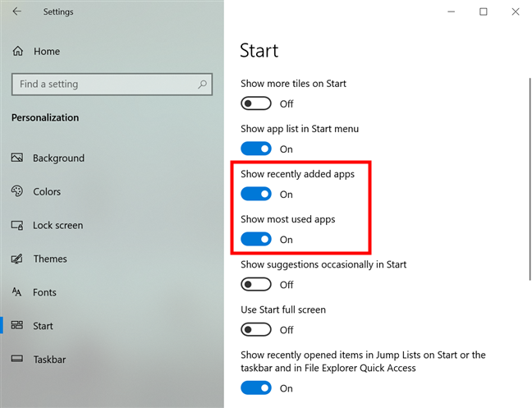Click the back arrow icon in Settings
Viewport: 532px width, 408px height.
[17, 12]
